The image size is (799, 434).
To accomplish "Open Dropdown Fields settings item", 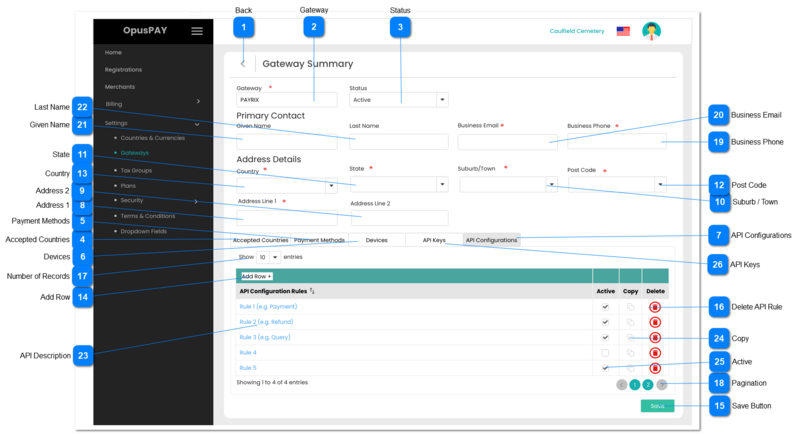I will click(x=144, y=231).
